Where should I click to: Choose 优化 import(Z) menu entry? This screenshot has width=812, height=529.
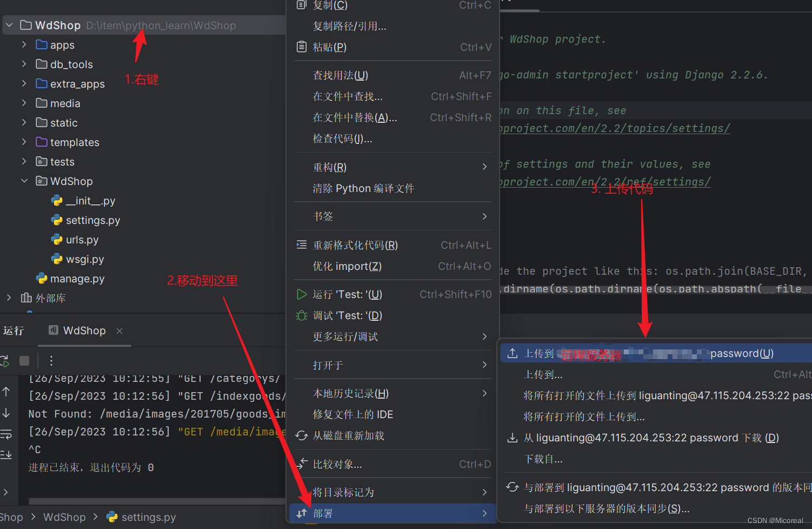point(392,266)
